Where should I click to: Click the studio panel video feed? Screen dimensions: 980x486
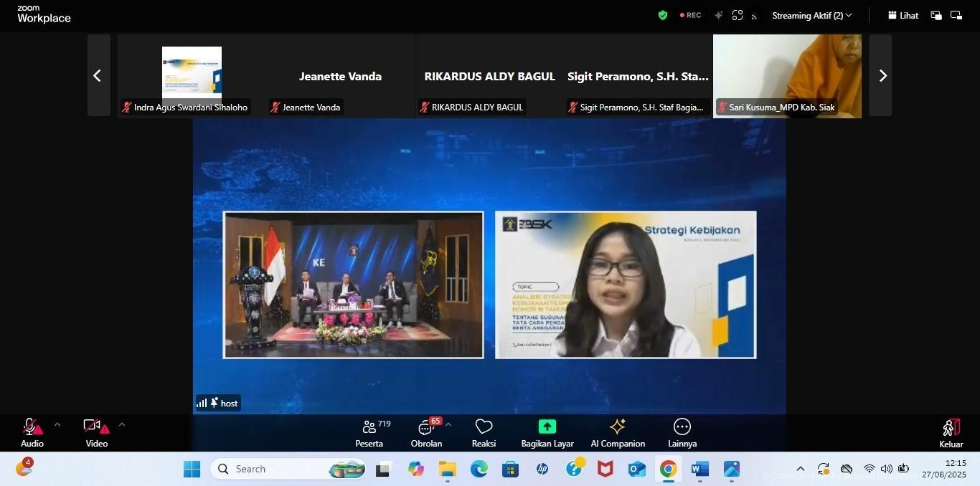click(354, 285)
